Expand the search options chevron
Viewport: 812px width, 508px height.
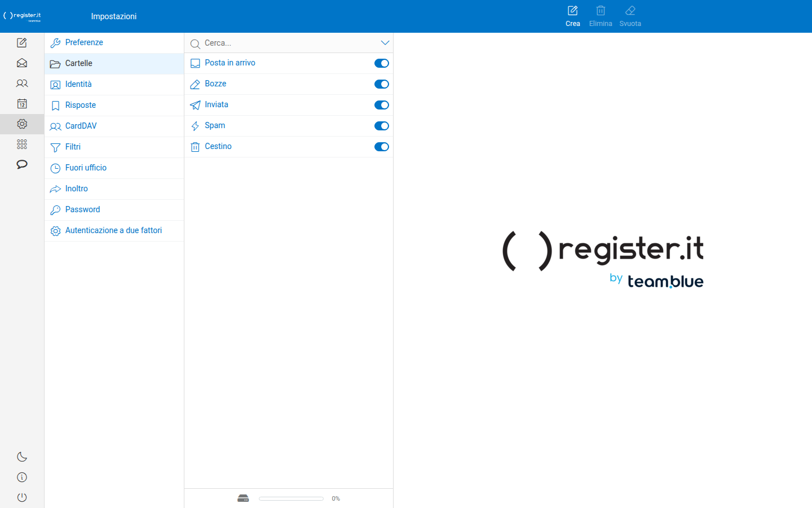click(x=385, y=43)
